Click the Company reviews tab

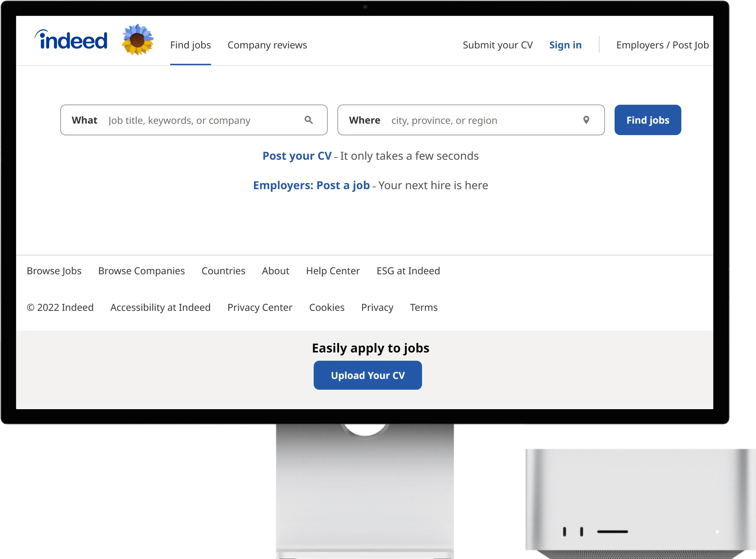pyautogui.click(x=267, y=44)
